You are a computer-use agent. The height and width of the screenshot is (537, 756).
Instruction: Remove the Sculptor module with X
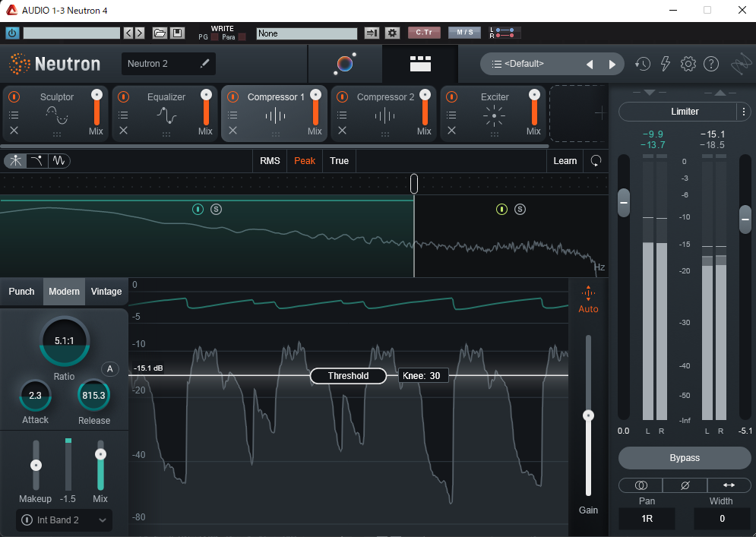click(x=14, y=130)
